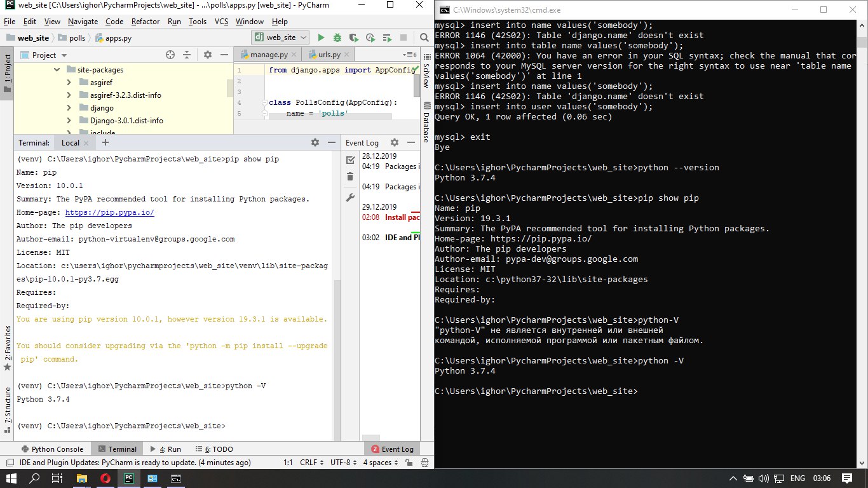
Task: Open the Refactor menu
Action: coord(146,22)
